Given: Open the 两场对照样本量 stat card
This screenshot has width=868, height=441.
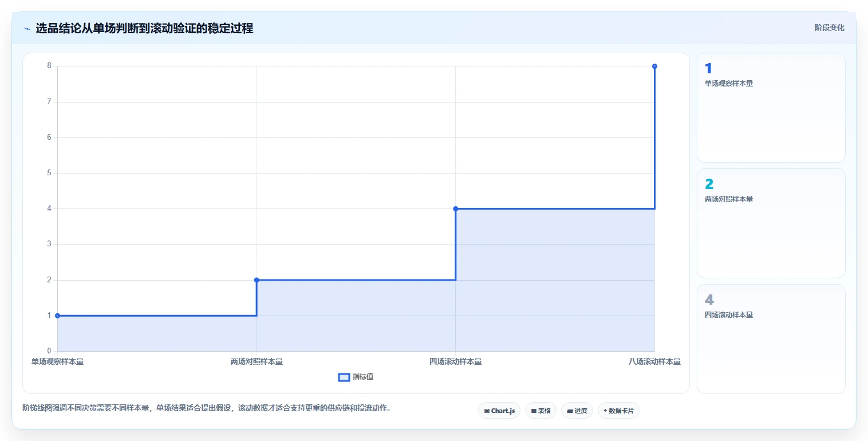Looking at the screenshot, I should 771,223.
